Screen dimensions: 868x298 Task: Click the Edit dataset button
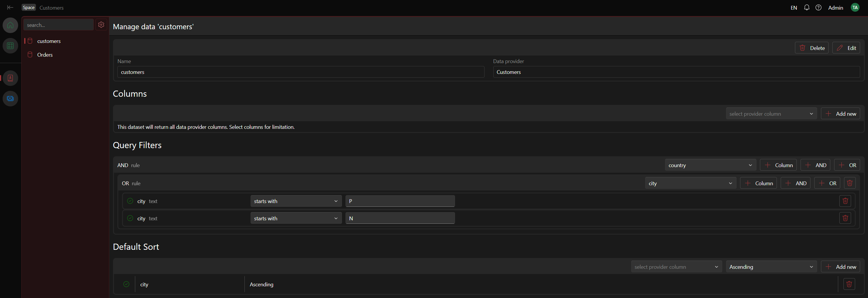coord(846,48)
